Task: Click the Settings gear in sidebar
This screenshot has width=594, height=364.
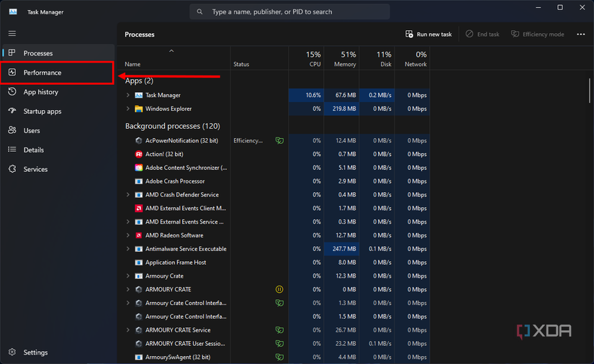Action: tap(12, 352)
